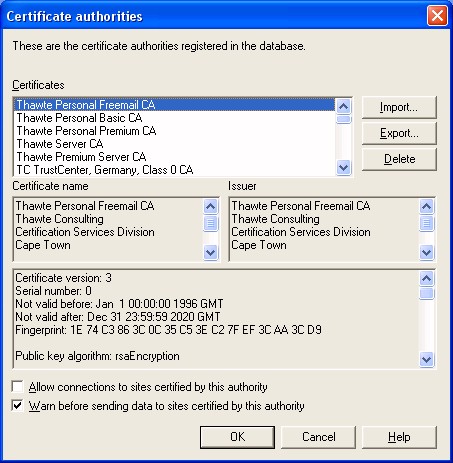Click the Export... button
Screen dimensions: 453x463
(399, 133)
